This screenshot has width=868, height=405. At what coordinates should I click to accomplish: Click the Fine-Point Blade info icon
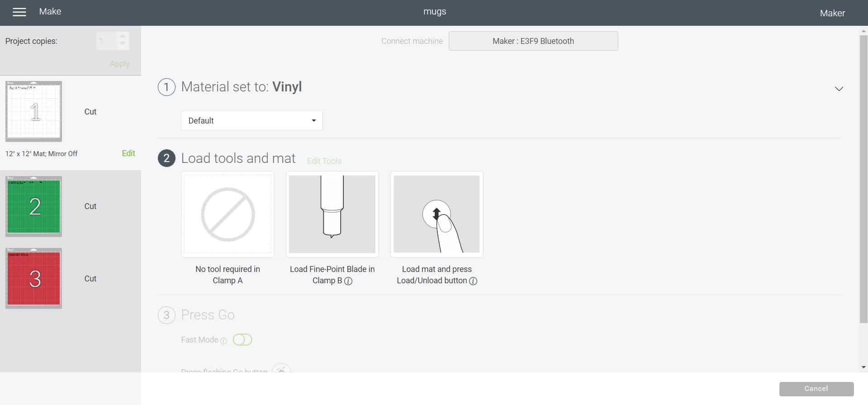[x=348, y=281]
